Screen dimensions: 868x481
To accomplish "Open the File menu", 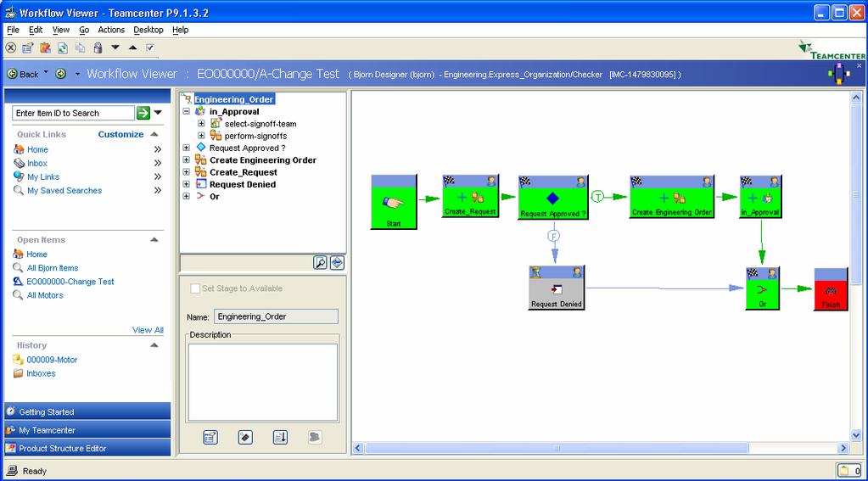I will point(13,30).
